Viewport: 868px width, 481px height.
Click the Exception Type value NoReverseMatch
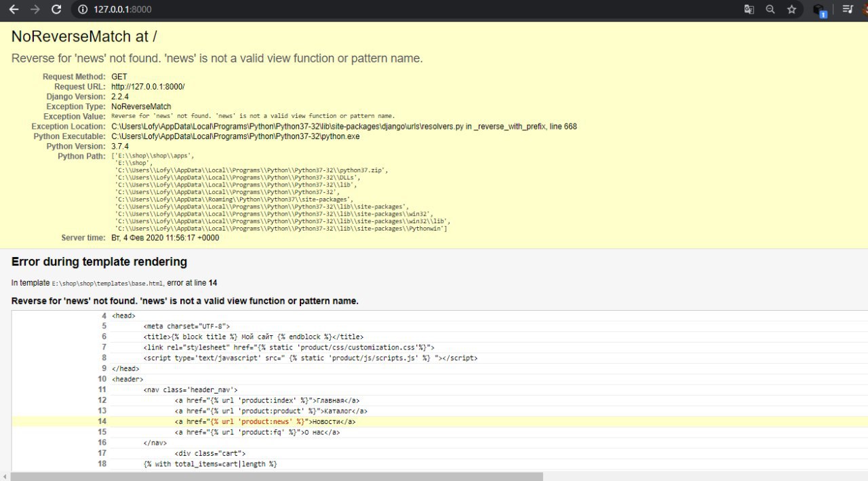(141, 107)
